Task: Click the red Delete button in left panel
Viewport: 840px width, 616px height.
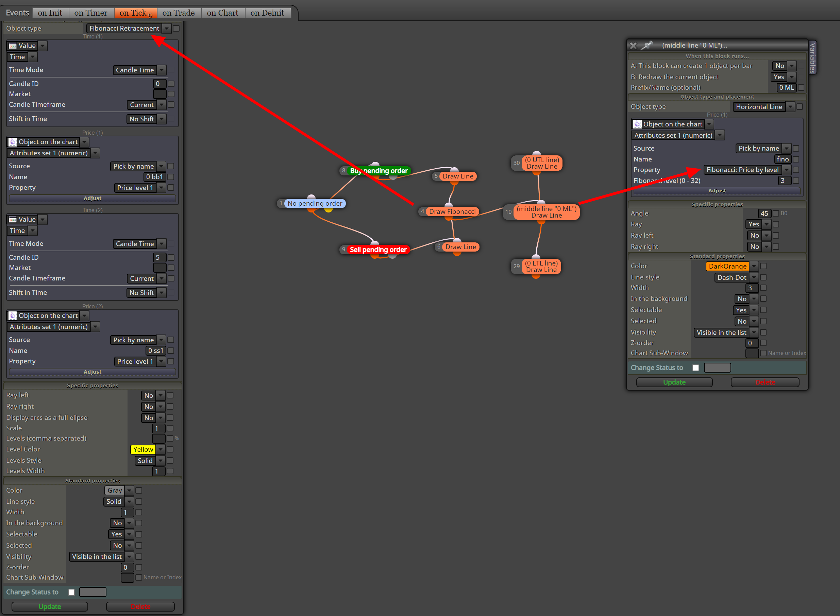Action: click(x=140, y=606)
